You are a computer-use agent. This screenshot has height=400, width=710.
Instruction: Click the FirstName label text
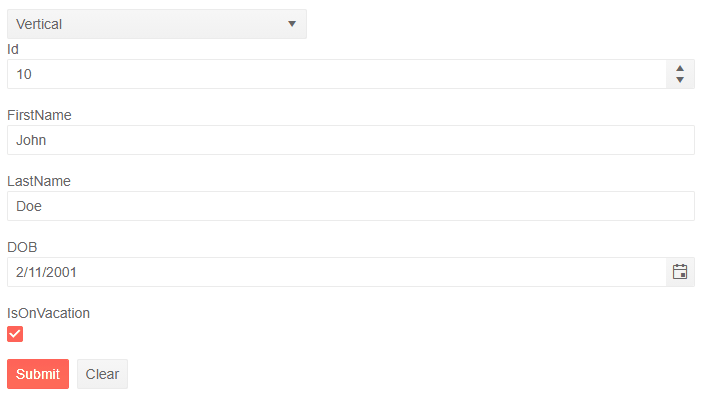[39, 115]
